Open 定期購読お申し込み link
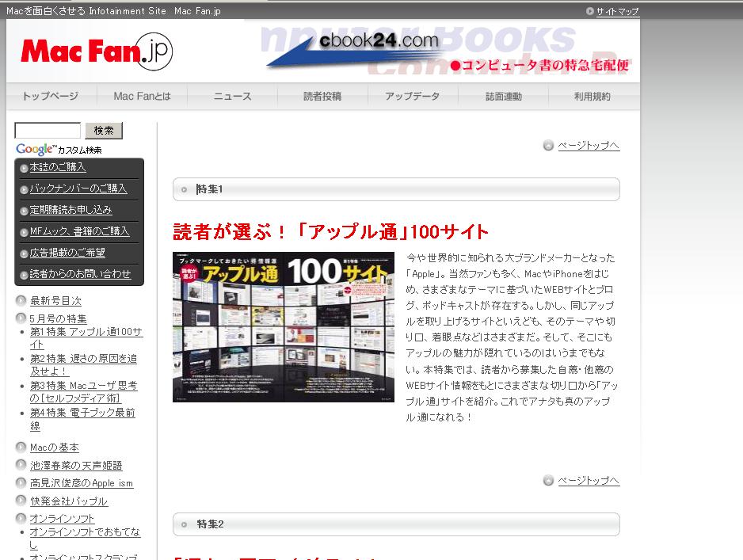Viewport: 743px width, 560px height. coord(70,210)
